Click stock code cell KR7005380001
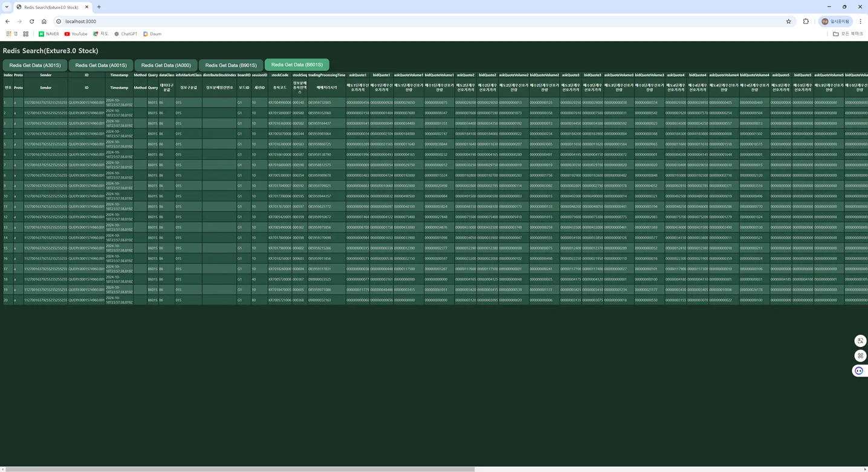 280,175
